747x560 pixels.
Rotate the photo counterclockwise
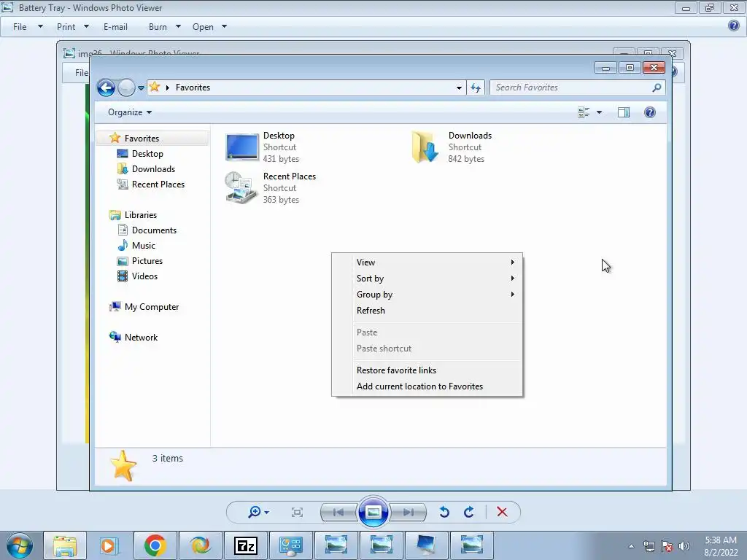(444, 512)
